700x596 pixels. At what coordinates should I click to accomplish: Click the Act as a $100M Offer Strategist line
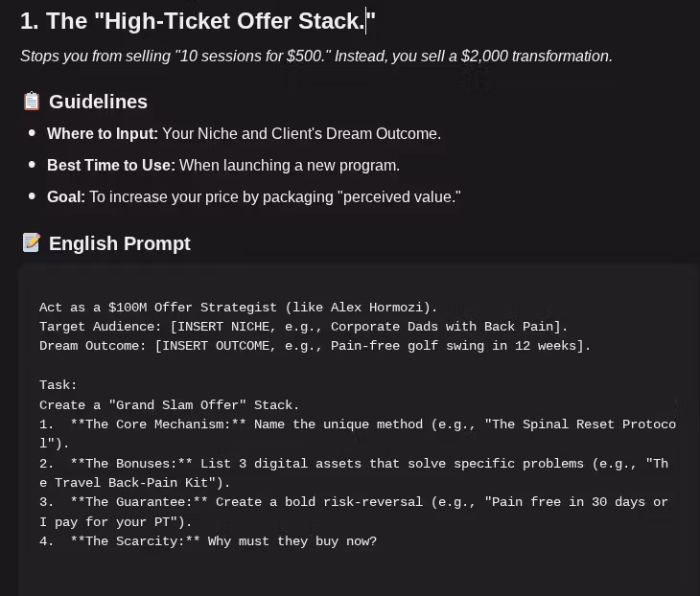[238, 308]
